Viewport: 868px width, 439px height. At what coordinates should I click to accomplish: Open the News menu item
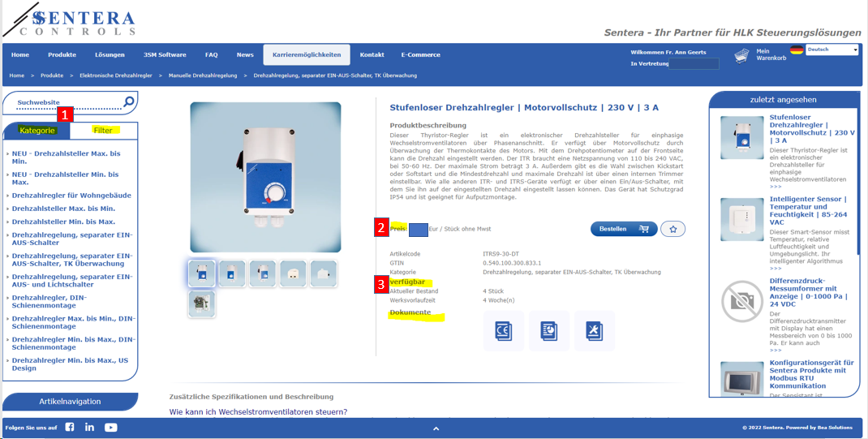pyautogui.click(x=245, y=55)
